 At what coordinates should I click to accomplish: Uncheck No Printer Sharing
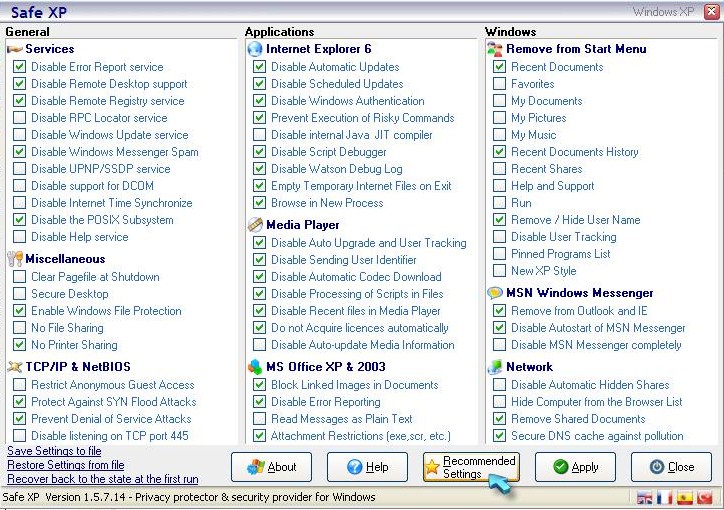pyautogui.click(x=19, y=344)
